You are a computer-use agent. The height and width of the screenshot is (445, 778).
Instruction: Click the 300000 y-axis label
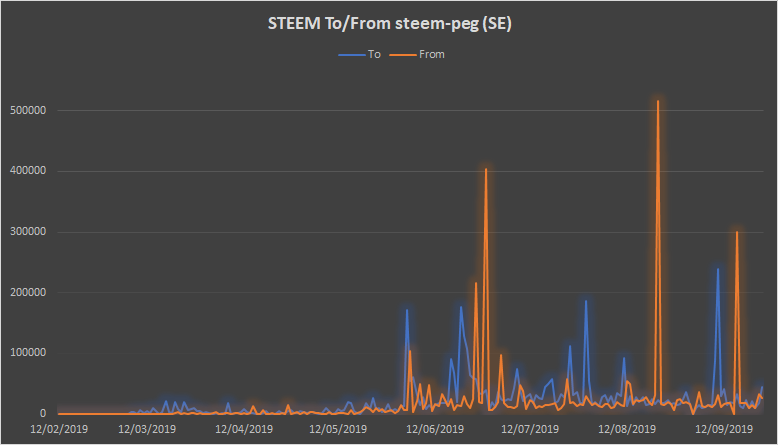pos(28,232)
